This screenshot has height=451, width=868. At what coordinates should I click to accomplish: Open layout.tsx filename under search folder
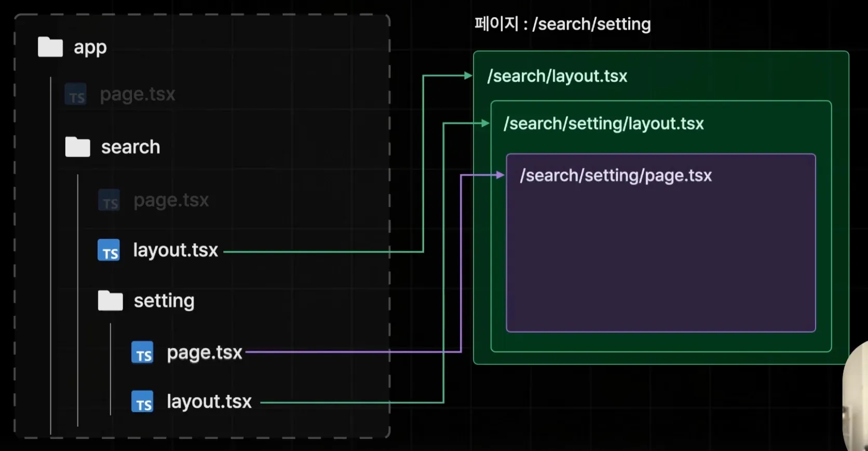click(175, 250)
